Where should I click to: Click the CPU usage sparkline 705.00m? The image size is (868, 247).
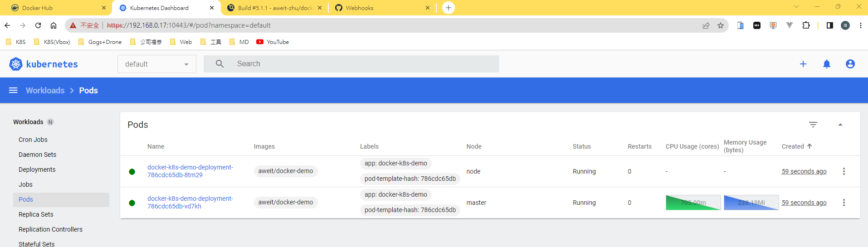693,203
